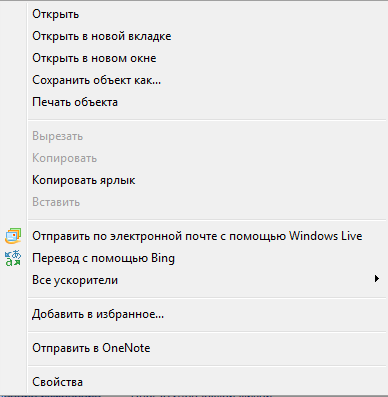Click the separator line above Свойства
388x397 pixels.
[x=207, y=365]
